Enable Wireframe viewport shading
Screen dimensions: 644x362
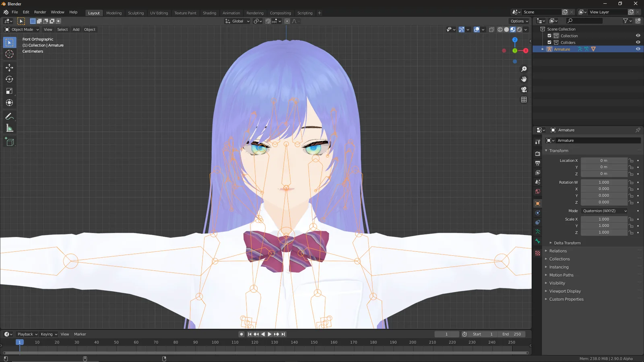500,29
